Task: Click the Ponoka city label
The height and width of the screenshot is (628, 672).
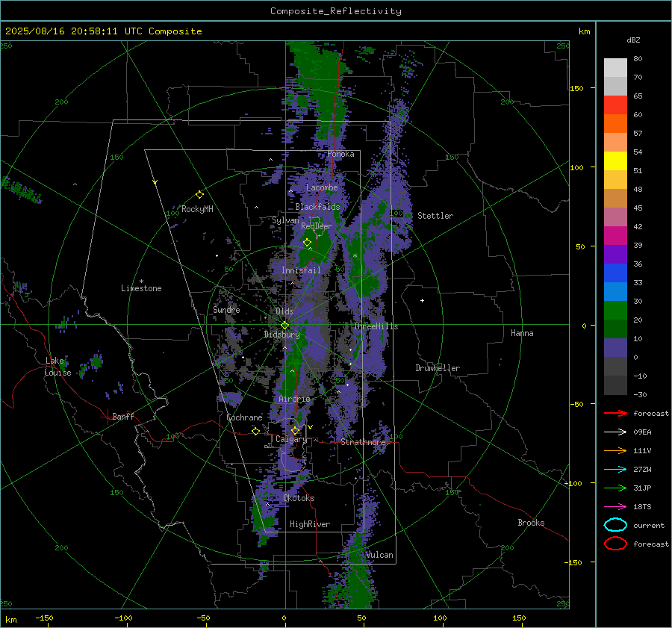Action: 340,154
